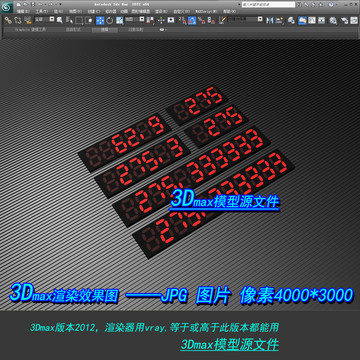The height and width of the screenshot is (360, 360).
Task: Open the Select by Name dialog
Action: pos(69,20)
